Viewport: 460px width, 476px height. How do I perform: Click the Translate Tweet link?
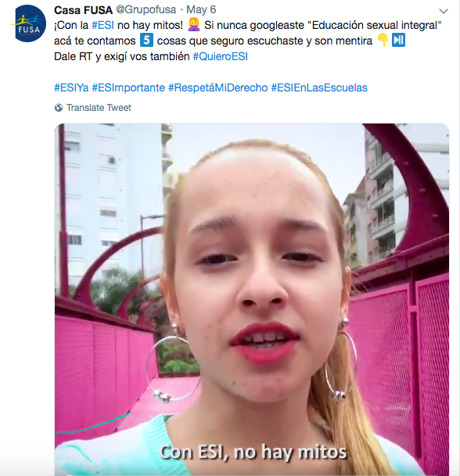coord(99,107)
